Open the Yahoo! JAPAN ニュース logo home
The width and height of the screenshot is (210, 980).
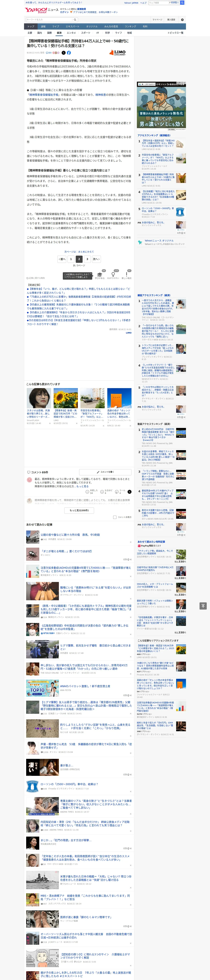click(42, 10)
